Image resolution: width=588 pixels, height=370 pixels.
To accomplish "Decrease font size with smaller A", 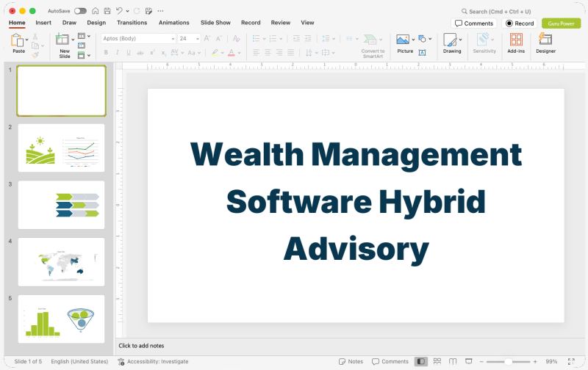I will coord(219,38).
